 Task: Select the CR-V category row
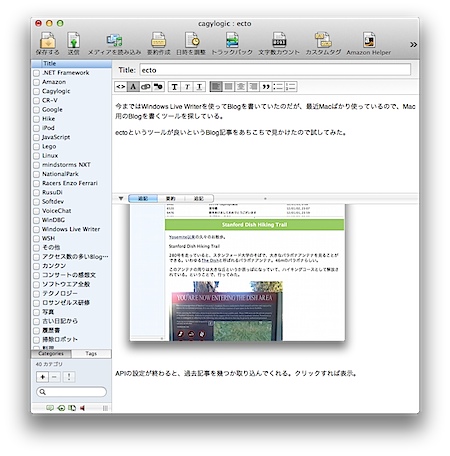click(71, 100)
